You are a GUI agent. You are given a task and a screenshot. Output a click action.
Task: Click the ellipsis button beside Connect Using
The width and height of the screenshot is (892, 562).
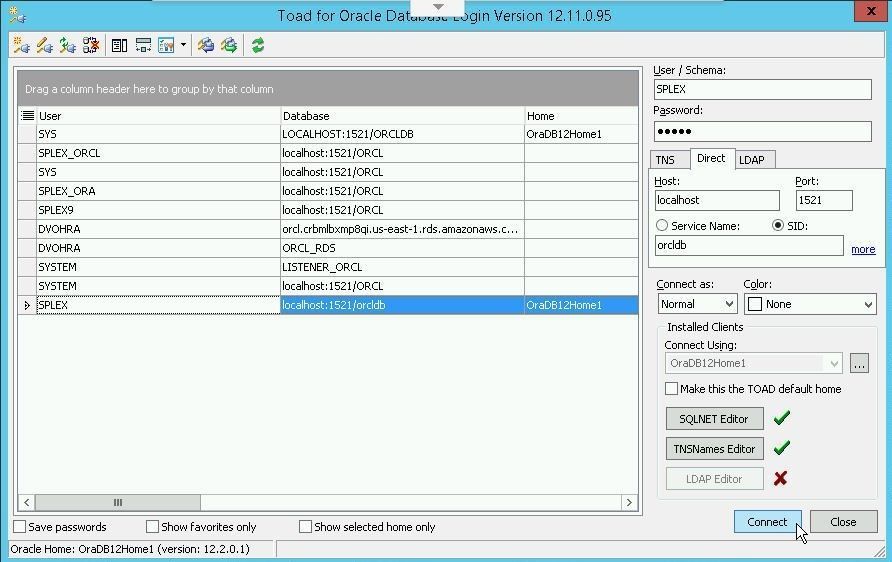pos(859,363)
